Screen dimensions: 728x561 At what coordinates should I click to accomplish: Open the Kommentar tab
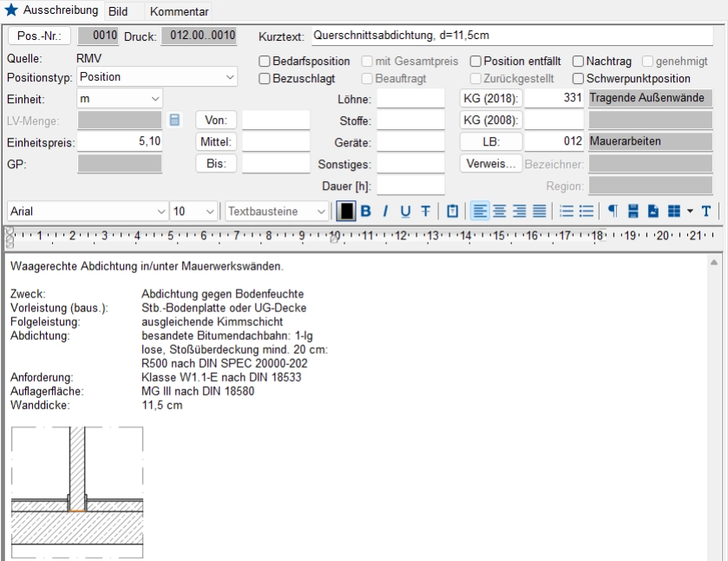[179, 12]
